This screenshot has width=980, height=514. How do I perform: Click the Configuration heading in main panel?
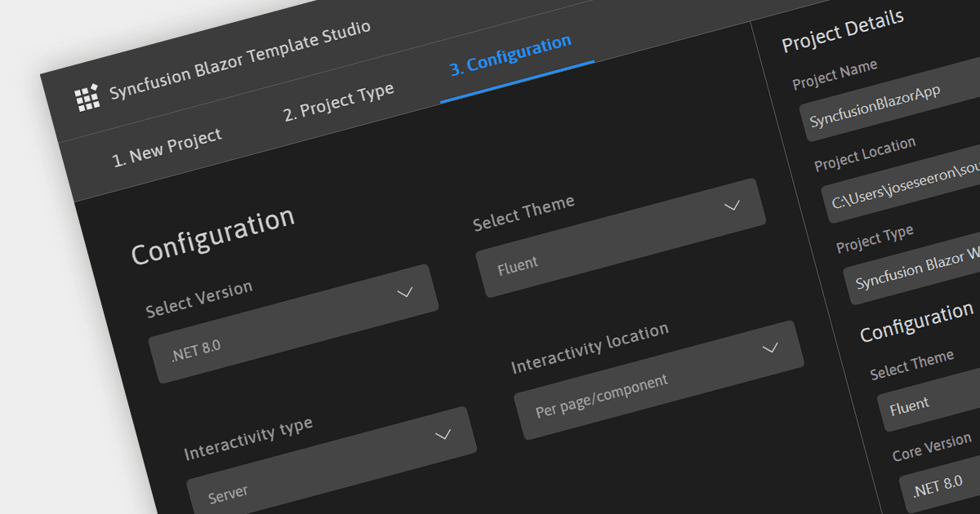pyautogui.click(x=212, y=236)
